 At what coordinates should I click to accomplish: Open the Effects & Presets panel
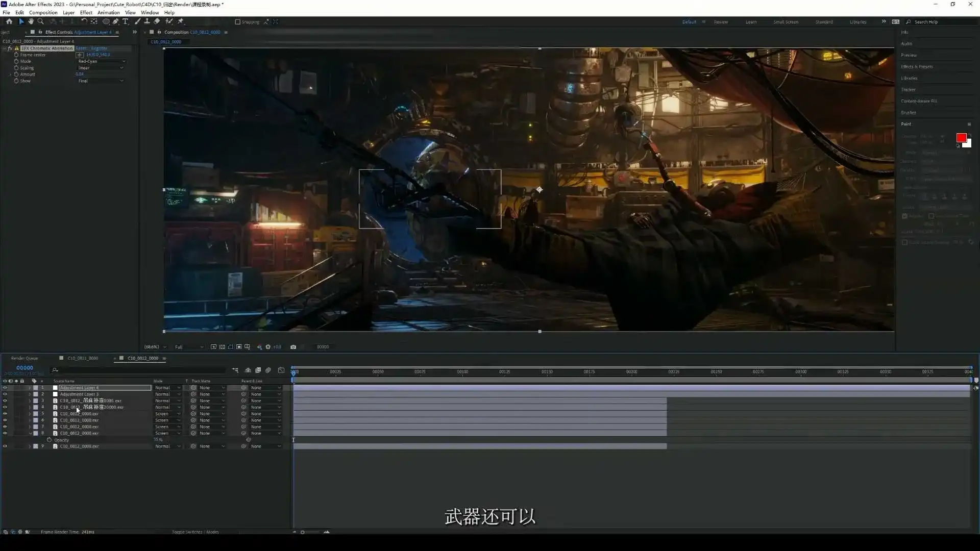(917, 67)
